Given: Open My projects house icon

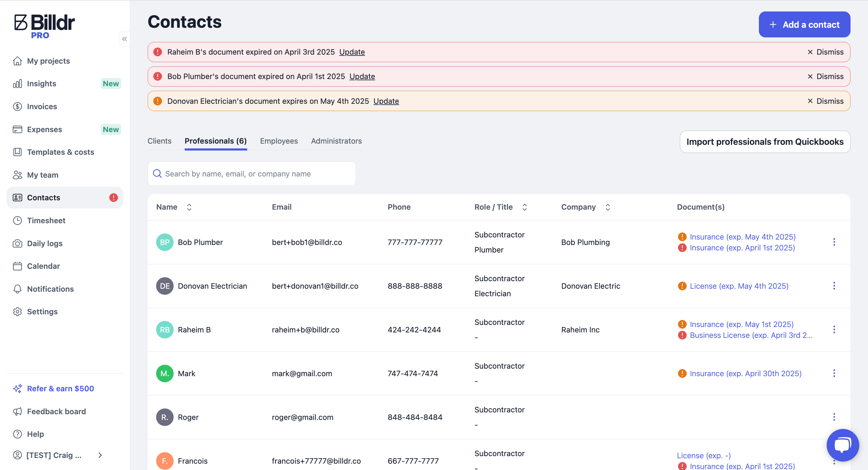Looking at the screenshot, I should tap(17, 61).
